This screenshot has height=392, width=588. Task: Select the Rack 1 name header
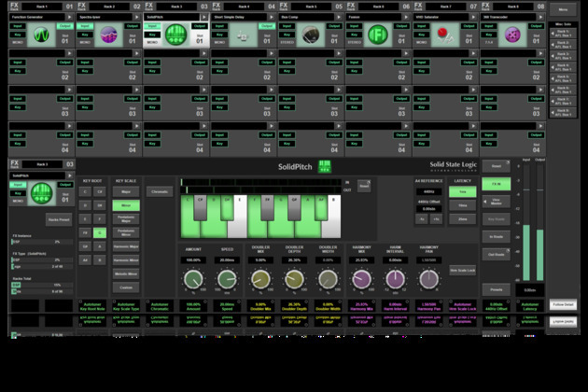[42, 7]
